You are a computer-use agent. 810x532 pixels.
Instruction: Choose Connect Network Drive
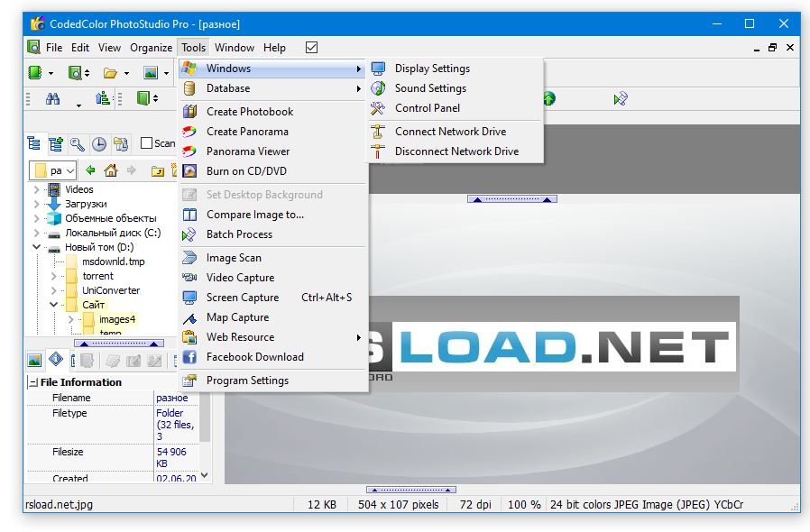point(456,132)
